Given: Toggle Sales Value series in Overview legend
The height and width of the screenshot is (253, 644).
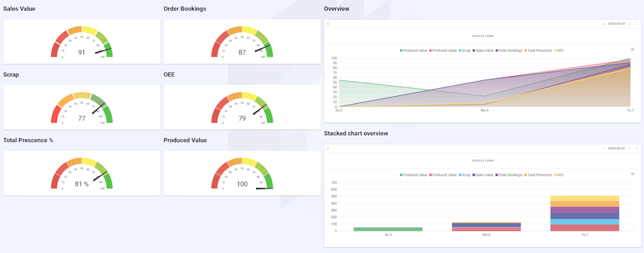Looking at the screenshot, I should (483, 51).
